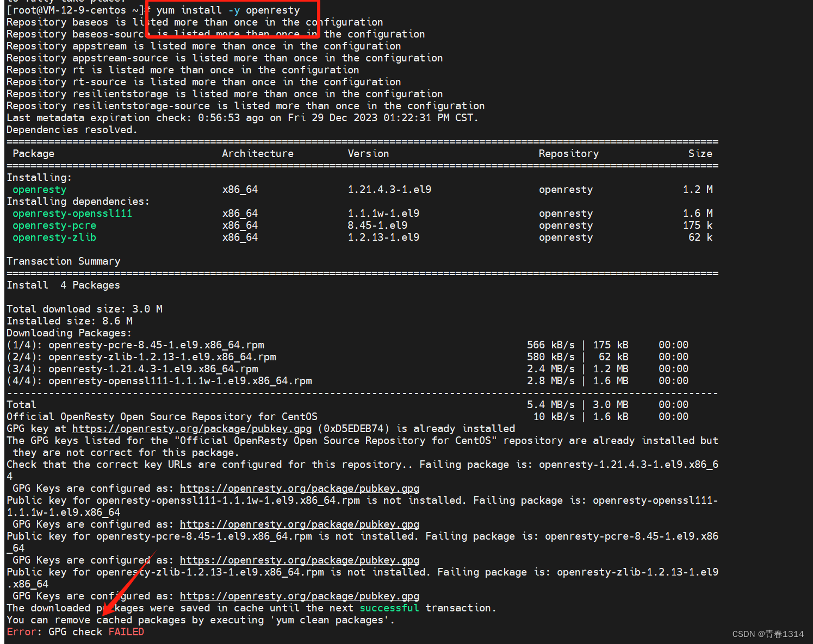Click the 'Architecture' column header
Screen dimensions: 813x644
pyautogui.click(x=258, y=154)
